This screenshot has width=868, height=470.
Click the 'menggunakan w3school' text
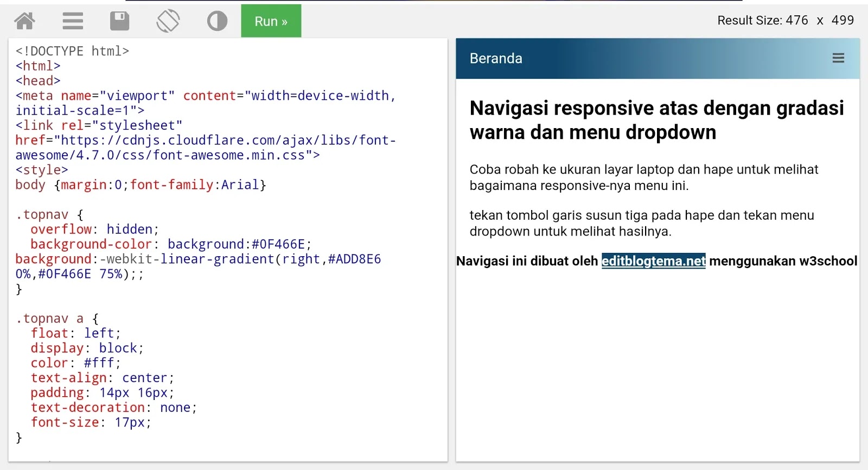tap(783, 261)
